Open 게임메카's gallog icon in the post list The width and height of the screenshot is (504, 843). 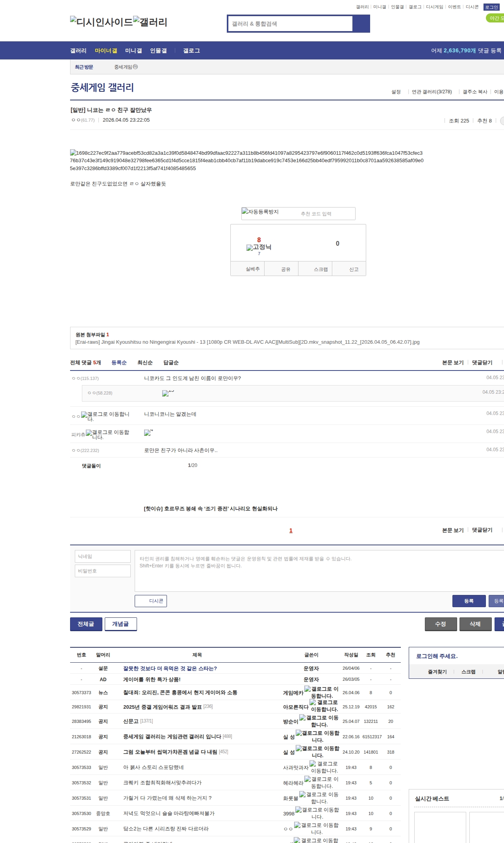pyautogui.click(x=321, y=692)
